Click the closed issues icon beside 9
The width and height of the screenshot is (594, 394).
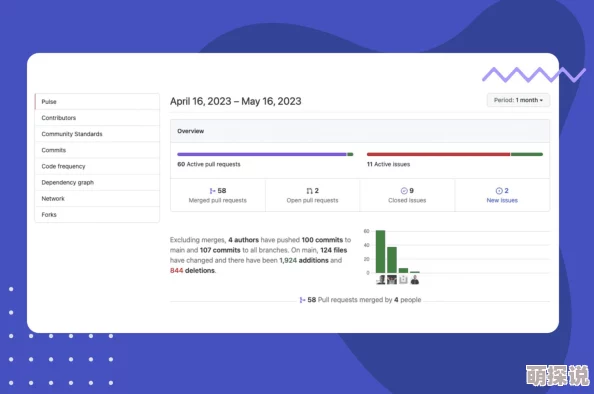(404, 191)
